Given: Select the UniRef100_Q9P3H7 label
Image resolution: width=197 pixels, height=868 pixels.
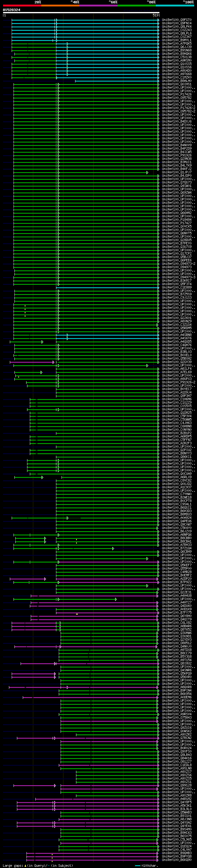Looking at the screenshot, I should click(177, 396).
